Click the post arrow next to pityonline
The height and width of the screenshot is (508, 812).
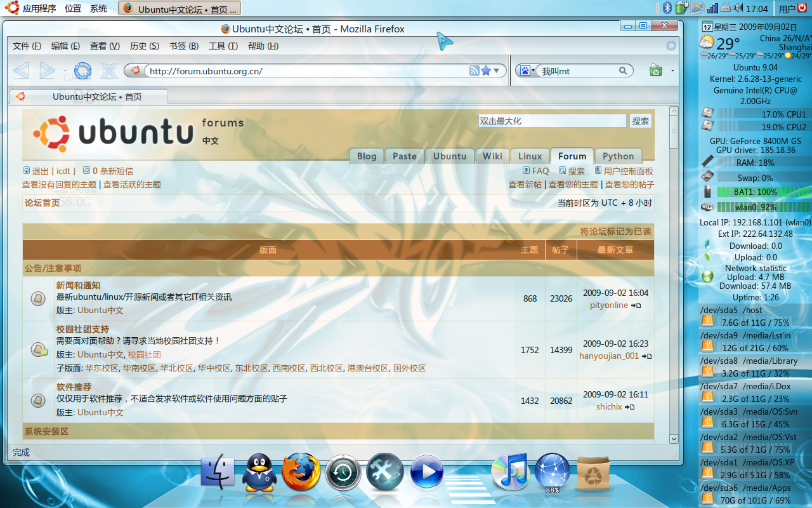(x=636, y=305)
